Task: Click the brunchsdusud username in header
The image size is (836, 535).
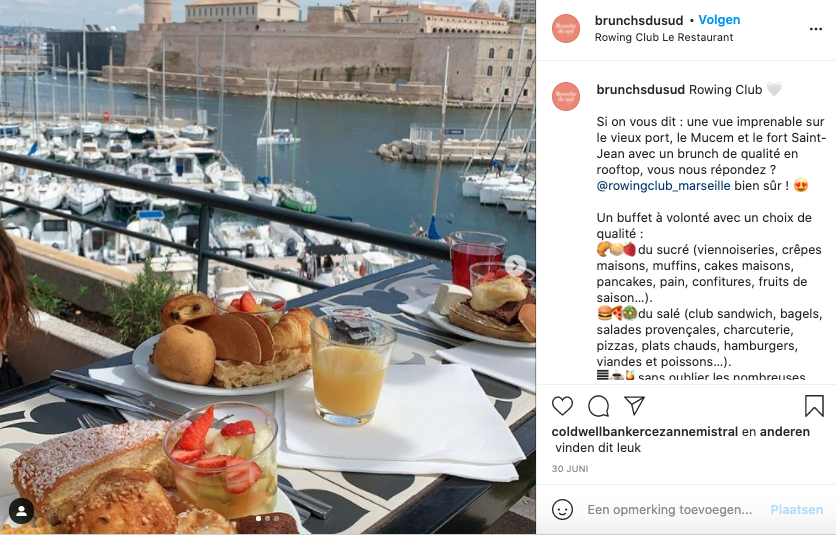Action: tap(639, 20)
